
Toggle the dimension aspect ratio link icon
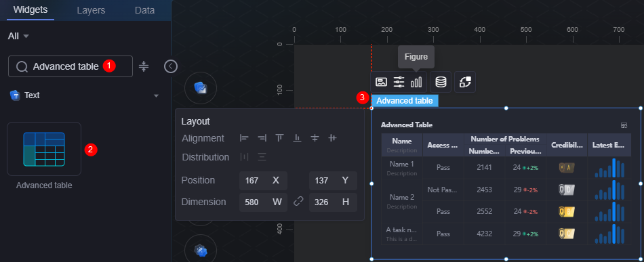pos(298,202)
